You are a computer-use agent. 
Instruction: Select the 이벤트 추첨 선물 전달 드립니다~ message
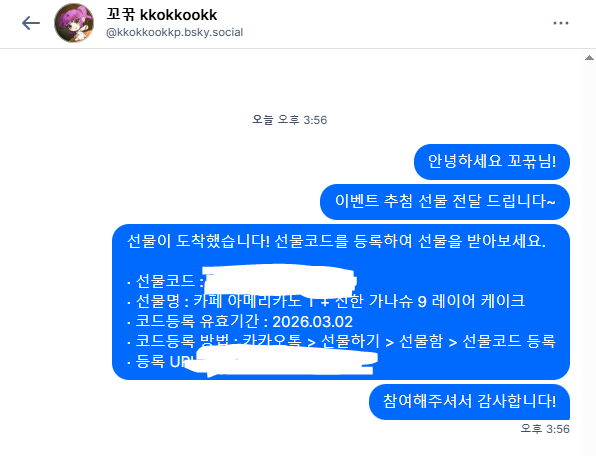tap(445, 202)
